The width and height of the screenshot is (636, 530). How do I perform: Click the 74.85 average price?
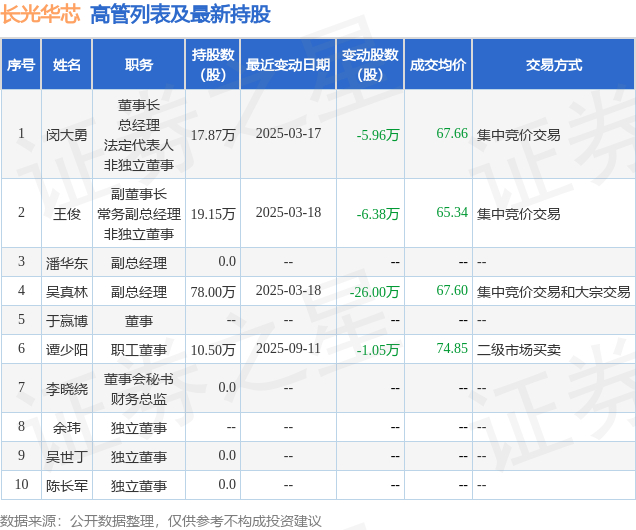[x=452, y=349]
